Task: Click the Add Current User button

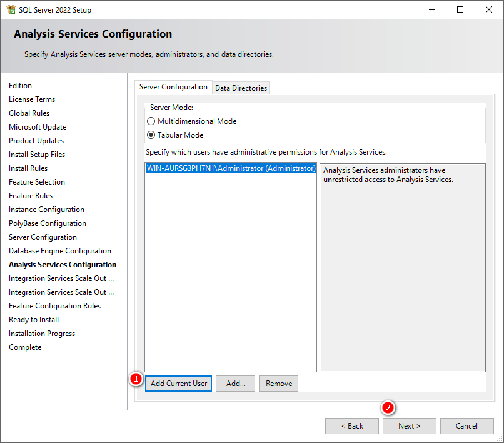Action: coord(178,383)
